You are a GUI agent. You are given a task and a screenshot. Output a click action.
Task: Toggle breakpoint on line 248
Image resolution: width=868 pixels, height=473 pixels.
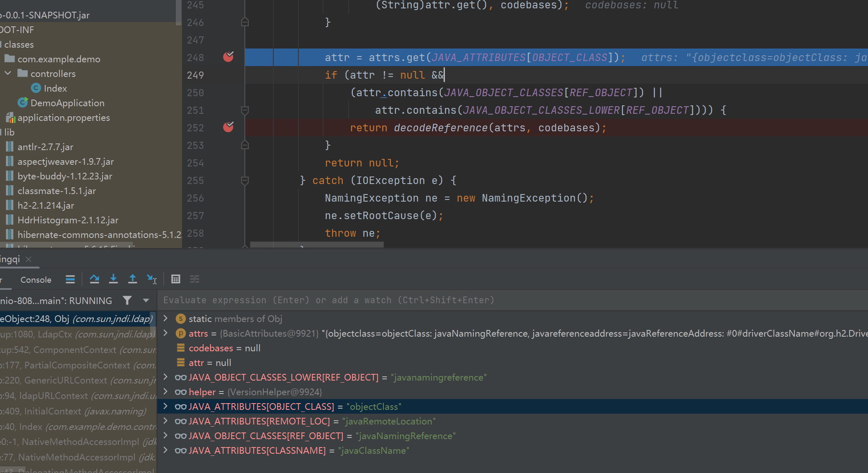click(228, 57)
